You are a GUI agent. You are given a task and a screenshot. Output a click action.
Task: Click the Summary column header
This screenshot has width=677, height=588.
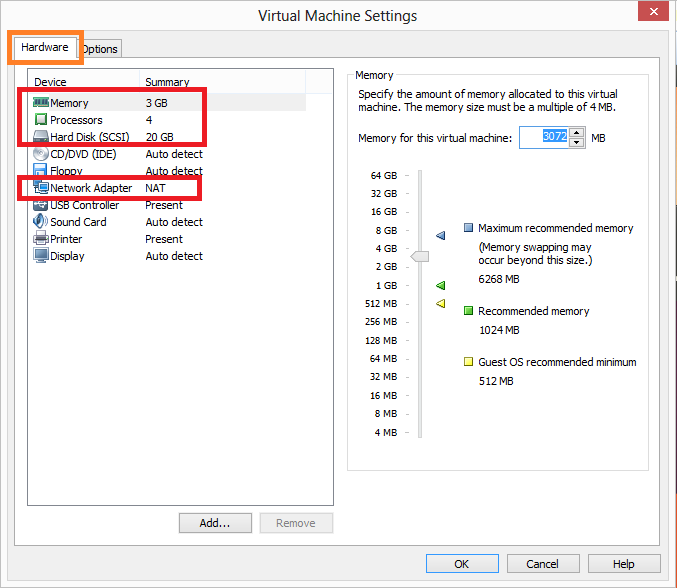(167, 82)
